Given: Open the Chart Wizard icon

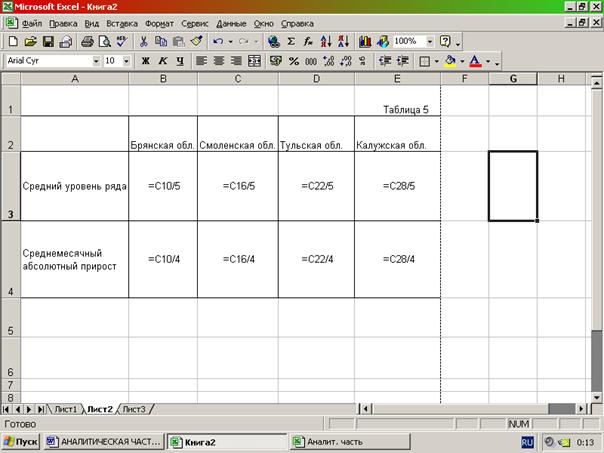Looking at the screenshot, I should [x=364, y=42].
